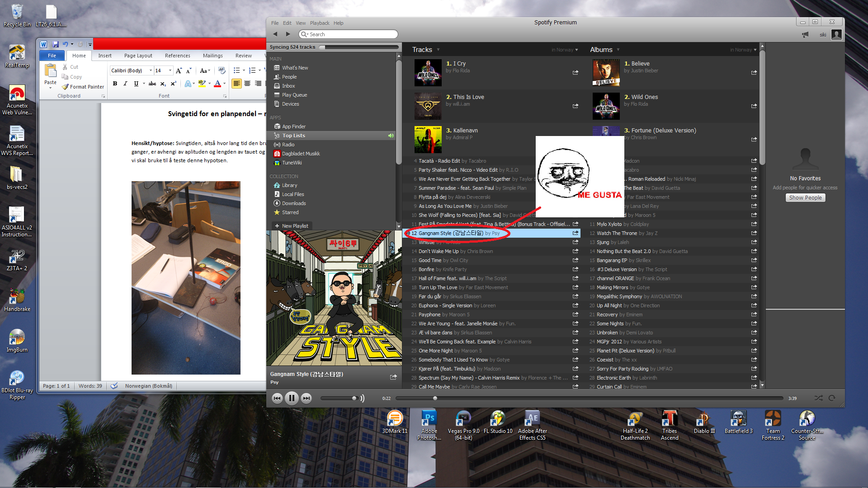Open TuneWiki app in sidebar
Screen dimensions: 868x488
[292, 163]
